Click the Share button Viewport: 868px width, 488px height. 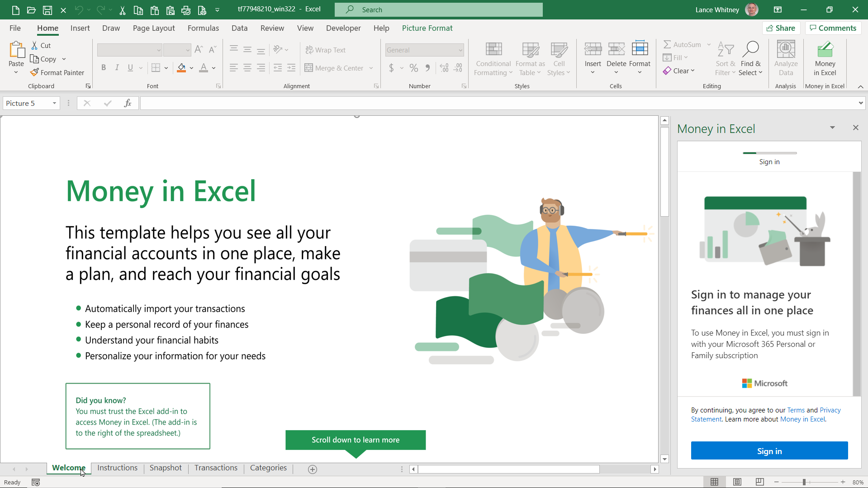click(x=781, y=28)
